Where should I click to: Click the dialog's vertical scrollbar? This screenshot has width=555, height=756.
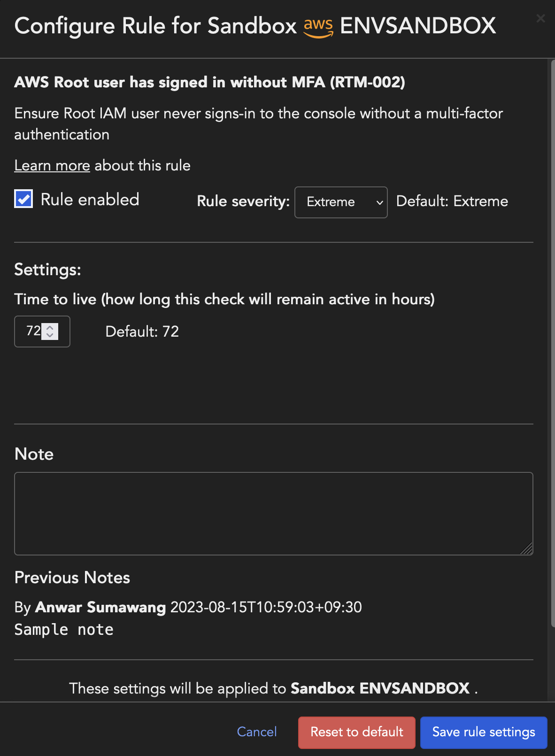(x=552, y=329)
